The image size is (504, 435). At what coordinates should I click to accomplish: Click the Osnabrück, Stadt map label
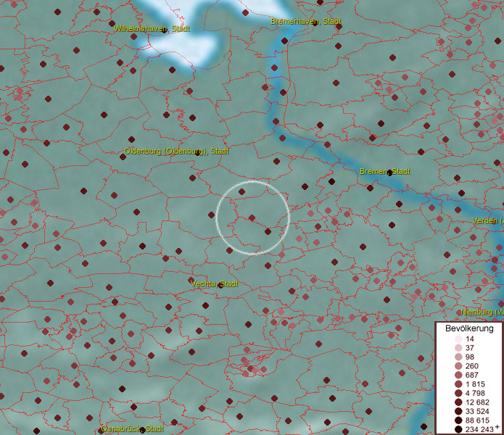pyautogui.click(x=132, y=428)
